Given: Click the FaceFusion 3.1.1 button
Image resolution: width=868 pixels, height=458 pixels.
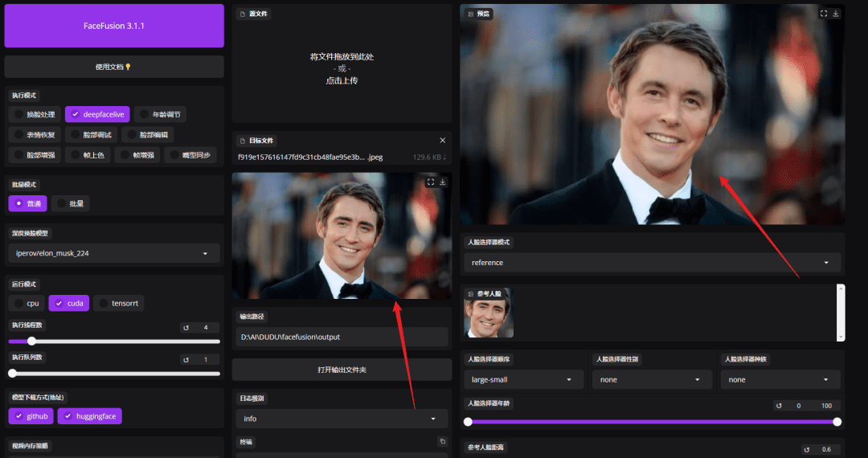Looking at the screenshot, I should click(114, 26).
